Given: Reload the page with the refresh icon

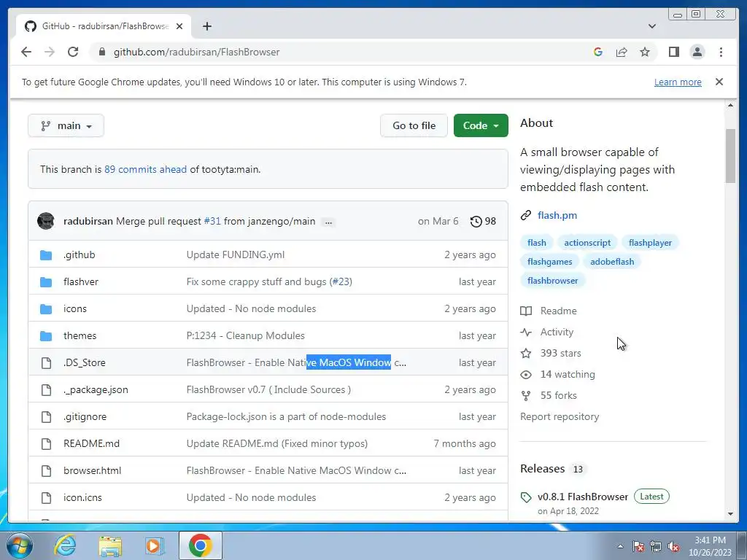Looking at the screenshot, I should click(x=73, y=52).
